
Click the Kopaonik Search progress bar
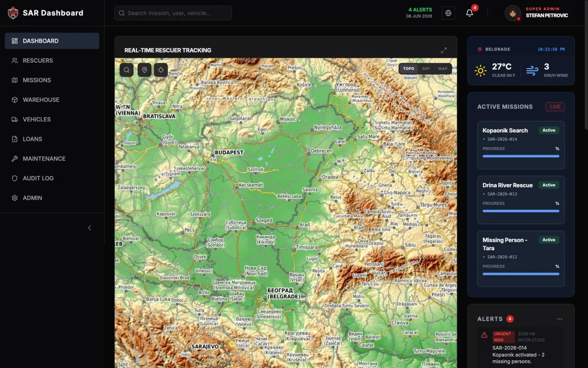[x=521, y=156]
